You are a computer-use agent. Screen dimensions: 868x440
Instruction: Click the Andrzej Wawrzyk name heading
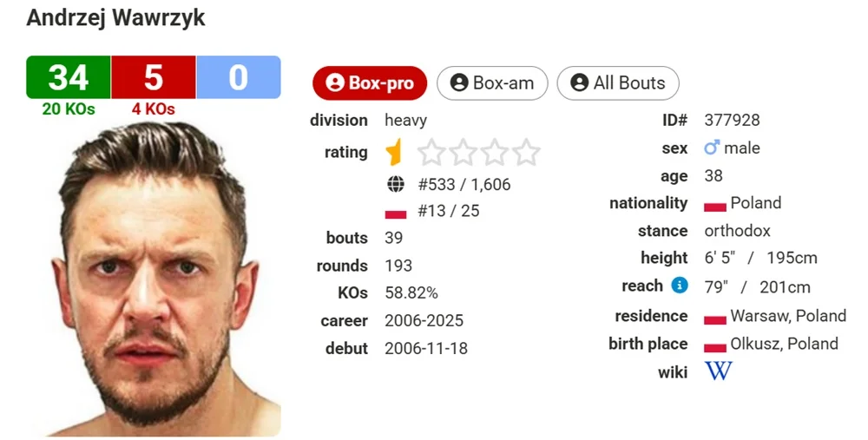click(x=115, y=18)
